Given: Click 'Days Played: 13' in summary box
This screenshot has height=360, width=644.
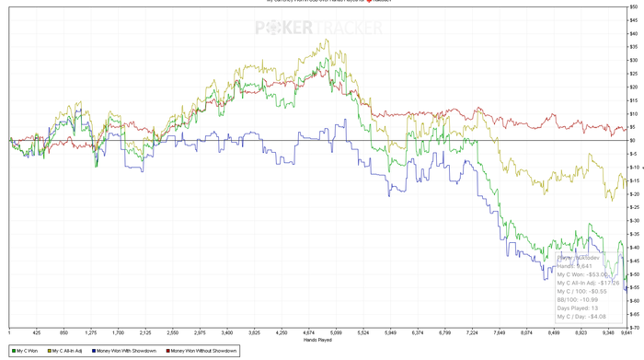Looking at the screenshot, I should click(578, 308).
